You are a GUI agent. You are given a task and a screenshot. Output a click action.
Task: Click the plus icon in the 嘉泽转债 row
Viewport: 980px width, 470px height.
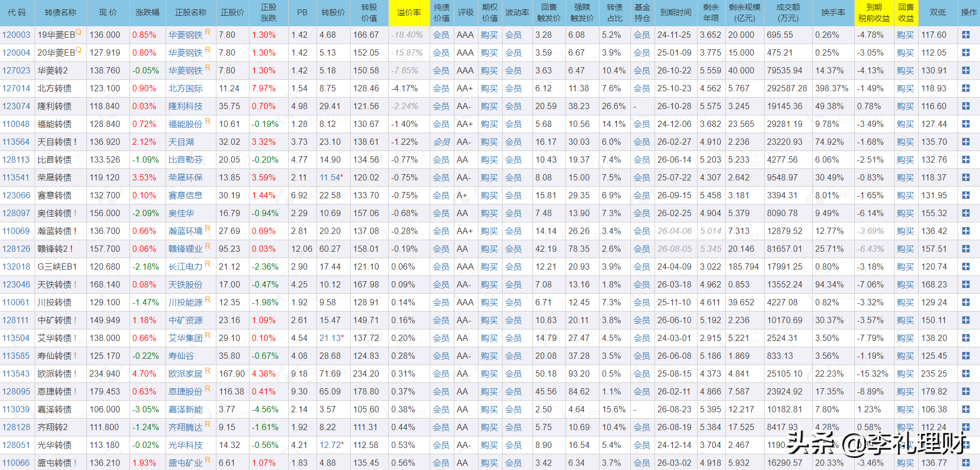[966, 410]
